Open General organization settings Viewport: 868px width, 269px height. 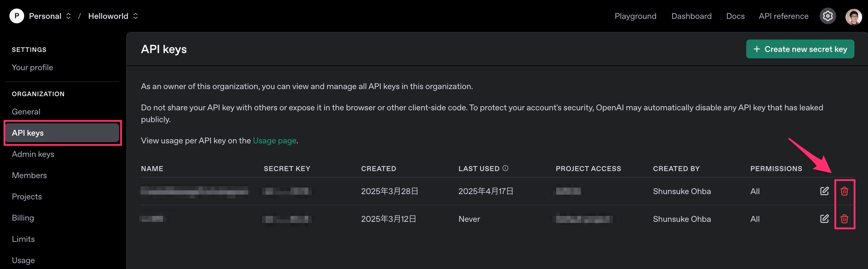26,111
